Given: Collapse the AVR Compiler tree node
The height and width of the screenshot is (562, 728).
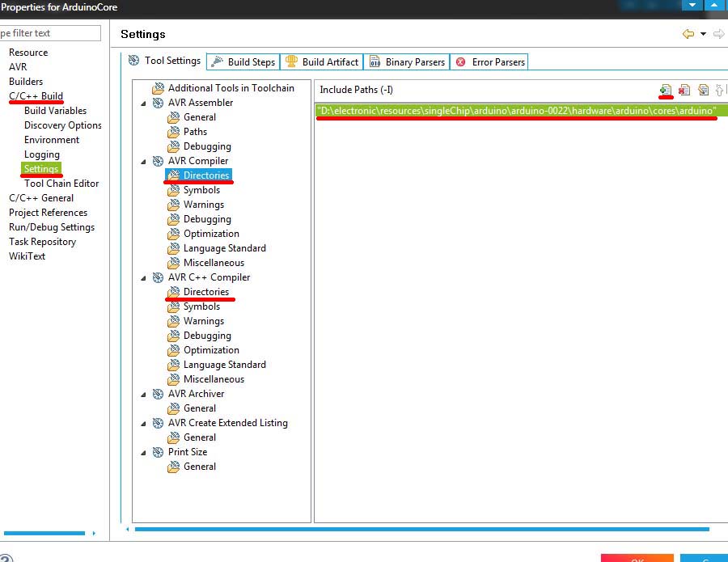Looking at the screenshot, I should pos(143,162).
